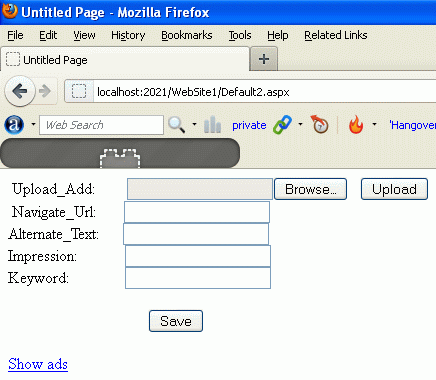Open new tab with plus button
The width and height of the screenshot is (436, 380).
264,59
